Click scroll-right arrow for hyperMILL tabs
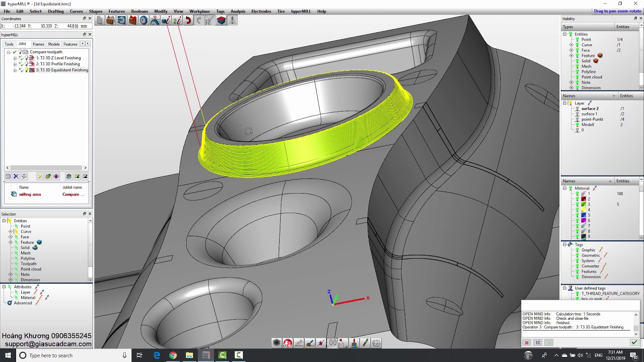The width and height of the screenshot is (644, 362). pyautogui.click(x=88, y=44)
